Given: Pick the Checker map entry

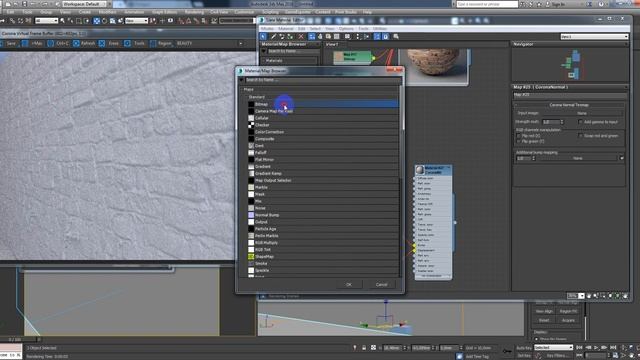Looking at the screenshot, I should coord(322,125).
